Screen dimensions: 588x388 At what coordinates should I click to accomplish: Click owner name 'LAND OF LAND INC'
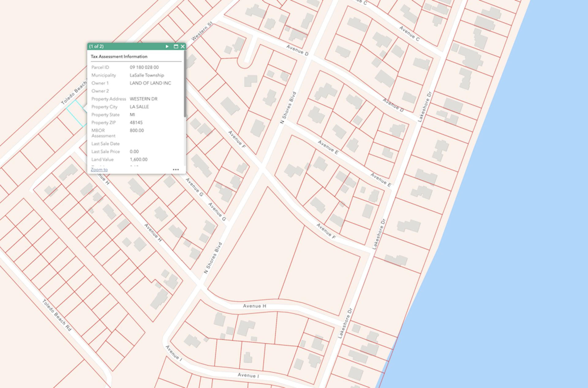[150, 83]
